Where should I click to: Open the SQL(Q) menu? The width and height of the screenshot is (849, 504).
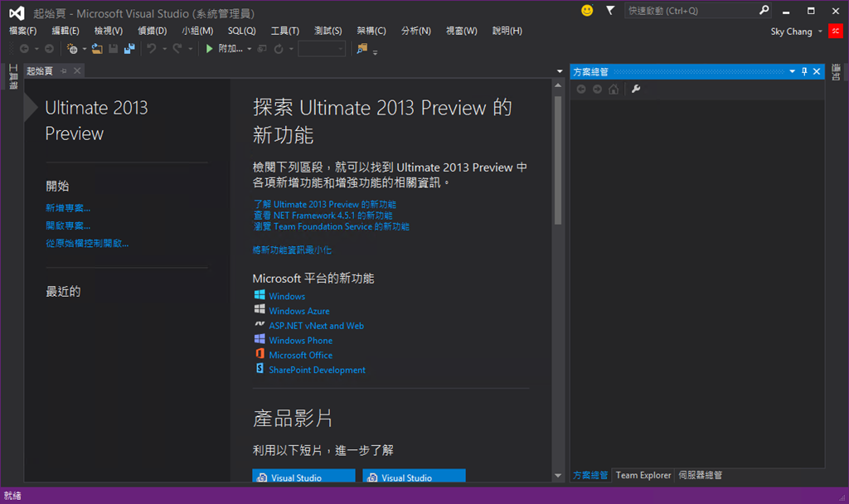click(241, 31)
